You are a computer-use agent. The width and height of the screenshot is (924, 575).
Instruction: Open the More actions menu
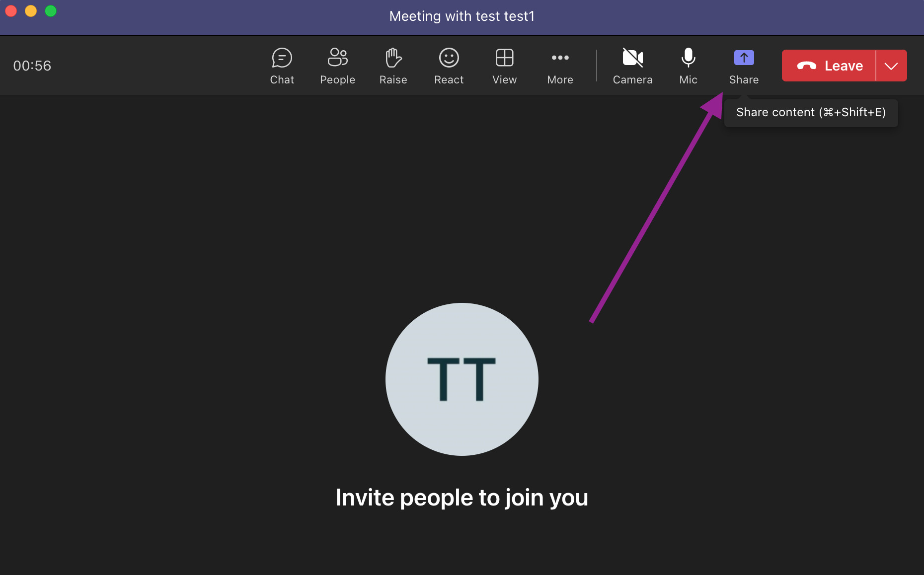click(x=560, y=66)
